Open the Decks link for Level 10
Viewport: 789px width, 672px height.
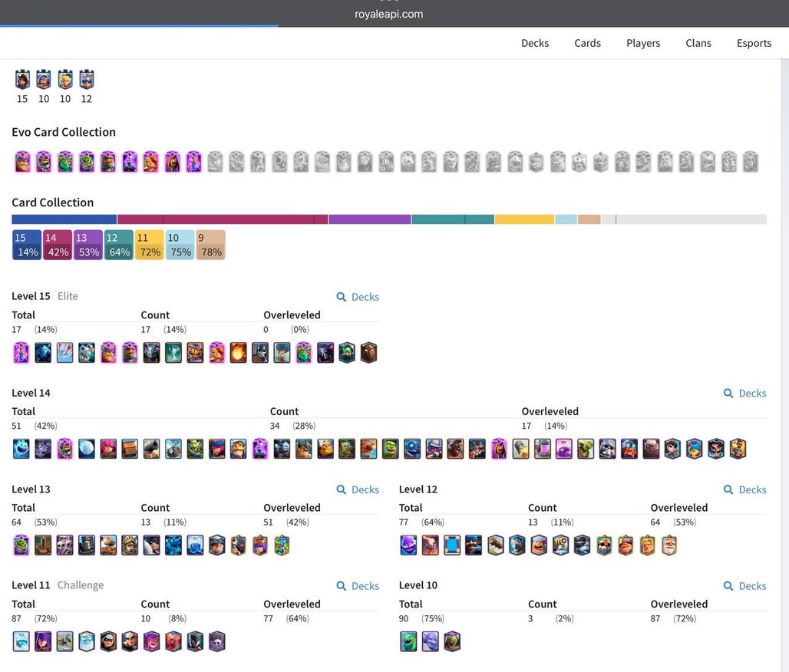coord(744,586)
